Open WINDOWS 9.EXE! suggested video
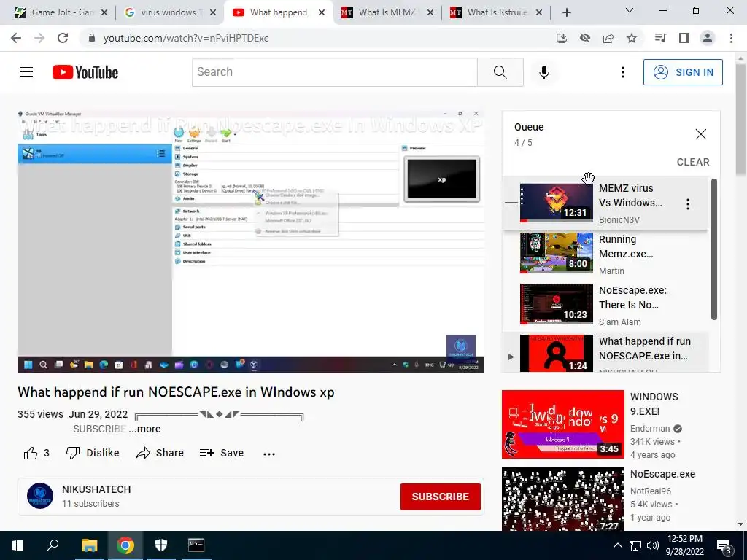 pos(562,424)
